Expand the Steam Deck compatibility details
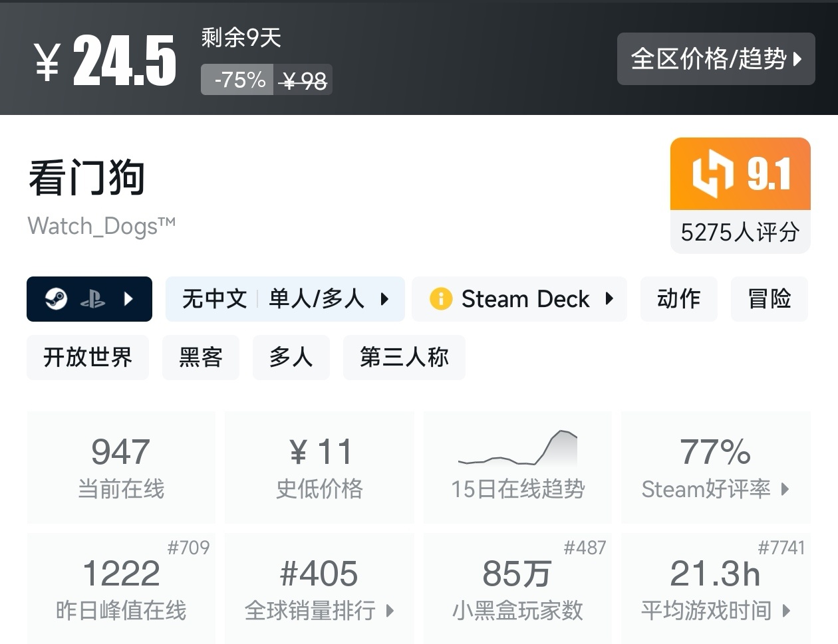This screenshot has height=644, width=838. [611, 299]
